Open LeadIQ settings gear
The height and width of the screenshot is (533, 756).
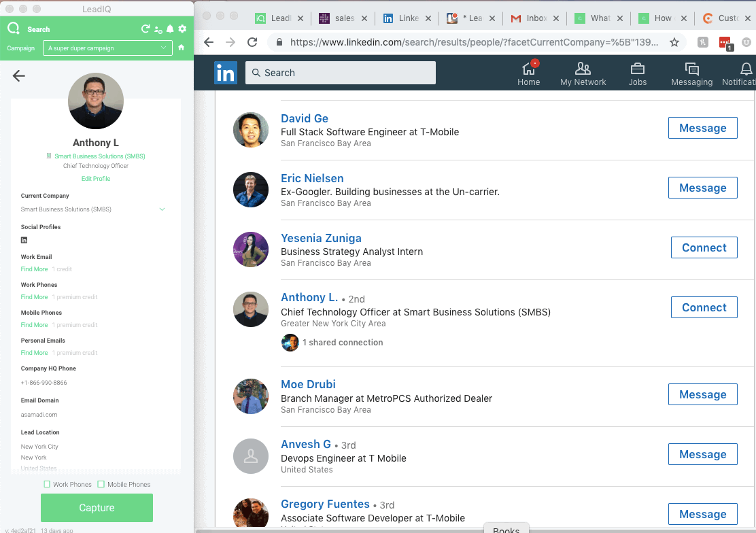[x=182, y=29]
